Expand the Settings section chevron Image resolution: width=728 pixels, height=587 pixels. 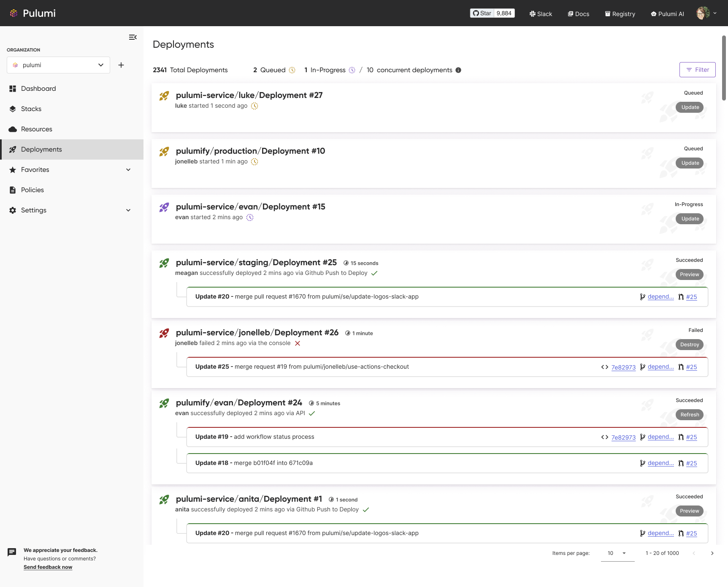128,210
